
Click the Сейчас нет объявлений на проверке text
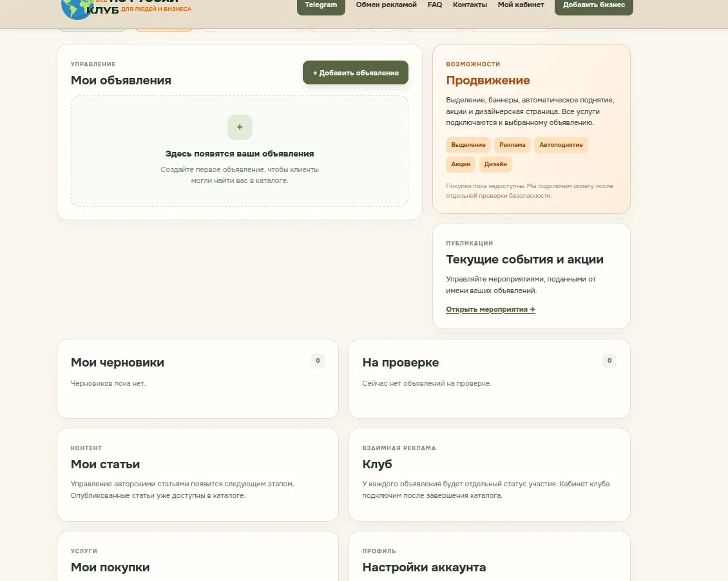426,383
